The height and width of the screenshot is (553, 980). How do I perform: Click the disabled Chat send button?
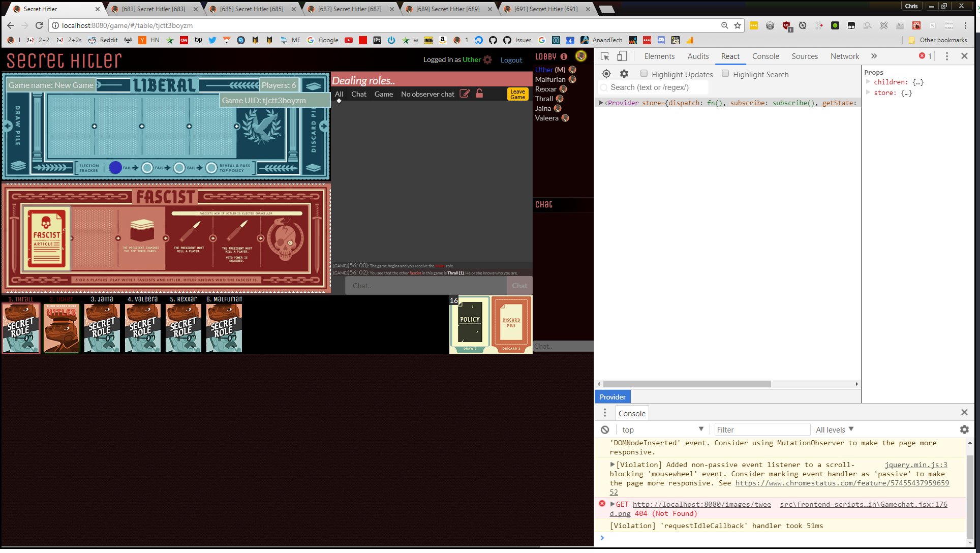519,286
